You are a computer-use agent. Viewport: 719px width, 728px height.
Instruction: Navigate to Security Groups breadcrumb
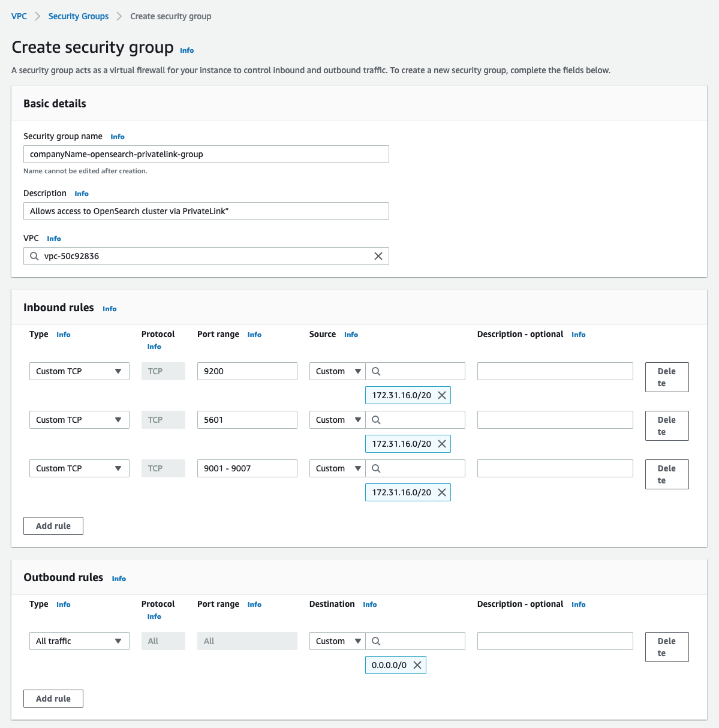tap(79, 16)
